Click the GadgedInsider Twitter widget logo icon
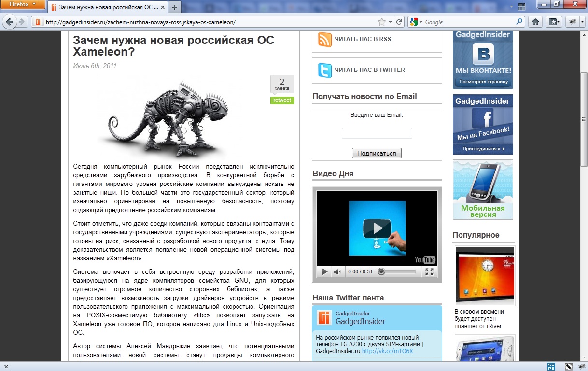588x371 pixels. click(x=324, y=317)
